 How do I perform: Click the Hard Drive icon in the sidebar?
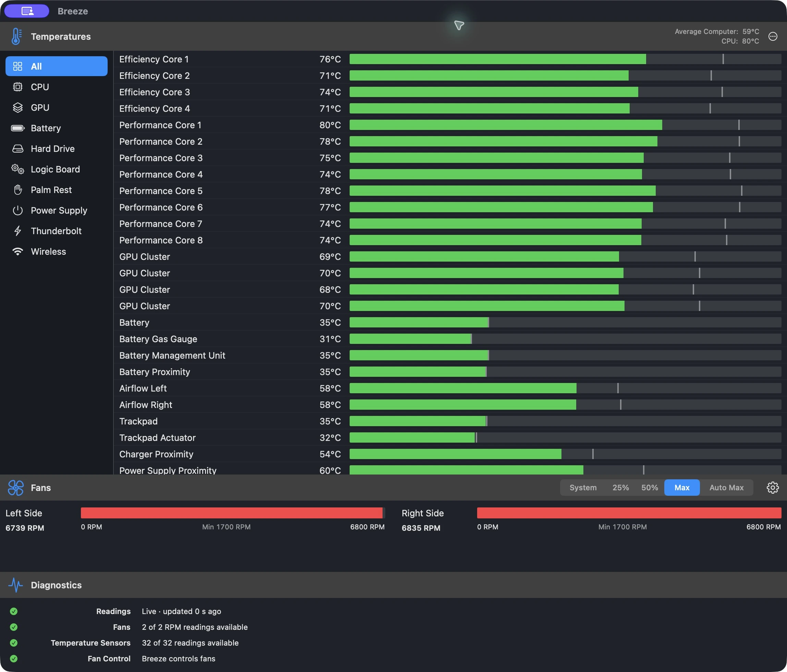point(17,148)
